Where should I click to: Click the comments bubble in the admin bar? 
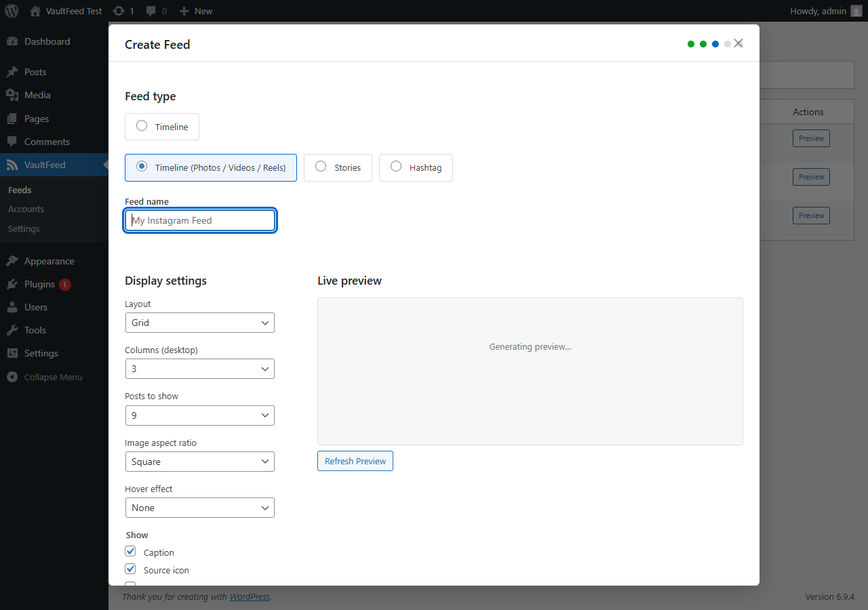tap(151, 11)
